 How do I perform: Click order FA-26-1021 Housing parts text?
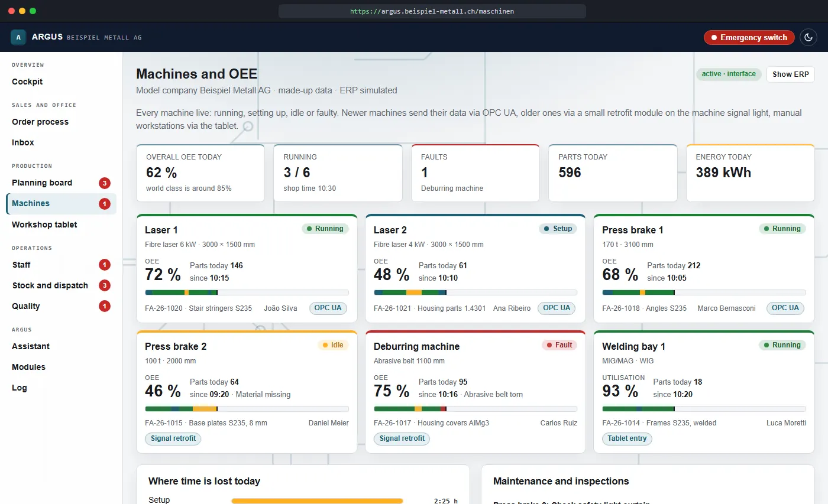(x=429, y=308)
